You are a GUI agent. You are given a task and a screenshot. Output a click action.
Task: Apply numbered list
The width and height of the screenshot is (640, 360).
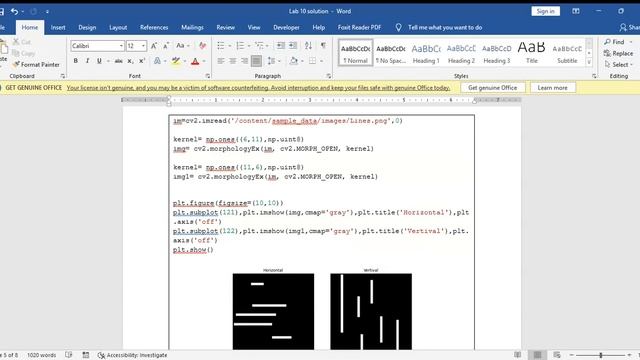tap(240, 46)
